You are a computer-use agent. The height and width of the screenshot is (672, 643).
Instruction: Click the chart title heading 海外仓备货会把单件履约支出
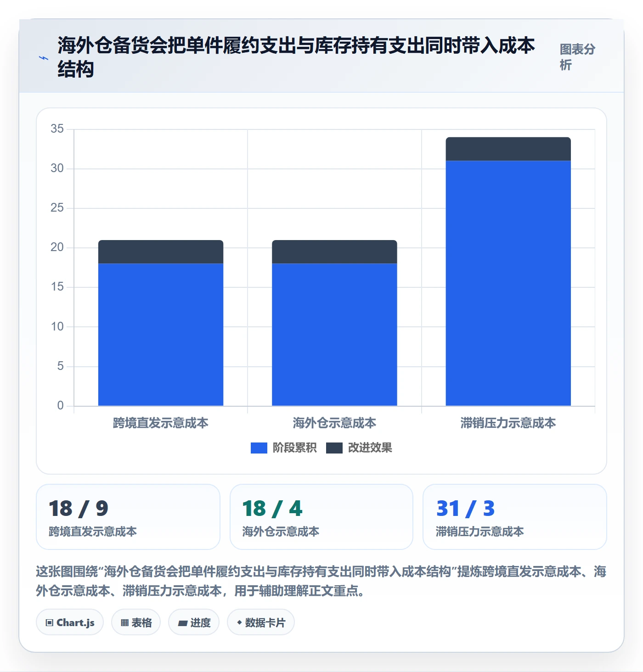pyautogui.click(x=296, y=57)
